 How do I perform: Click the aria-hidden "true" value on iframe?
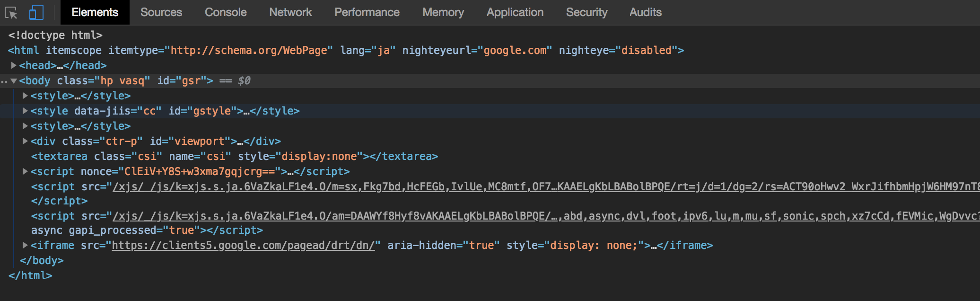(x=481, y=245)
